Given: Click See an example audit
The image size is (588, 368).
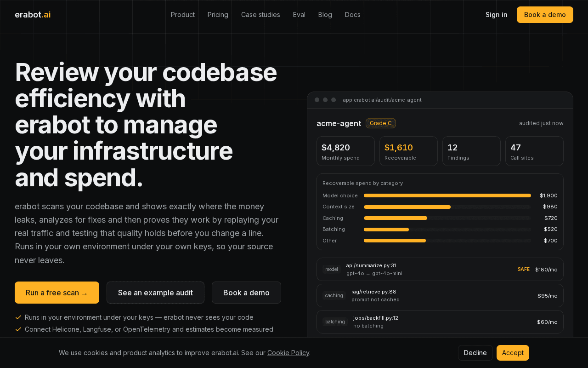Looking at the screenshot, I should point(155,293).
